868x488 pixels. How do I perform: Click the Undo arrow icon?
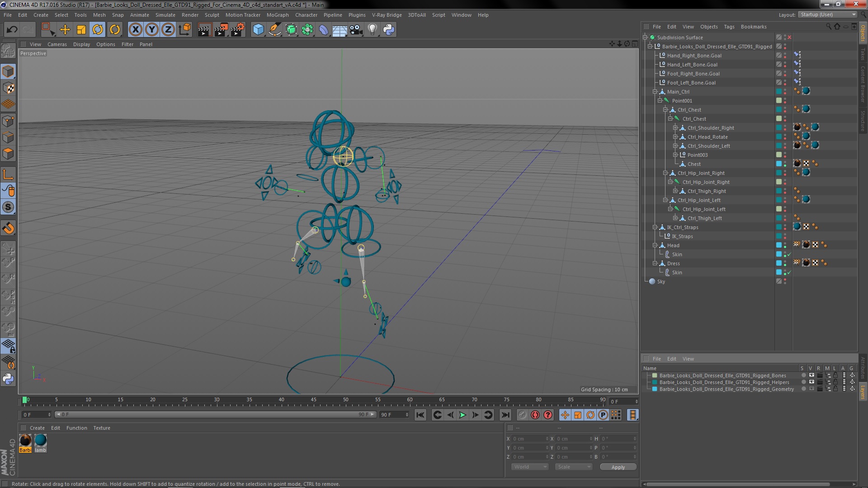click(x=12, y=30)
